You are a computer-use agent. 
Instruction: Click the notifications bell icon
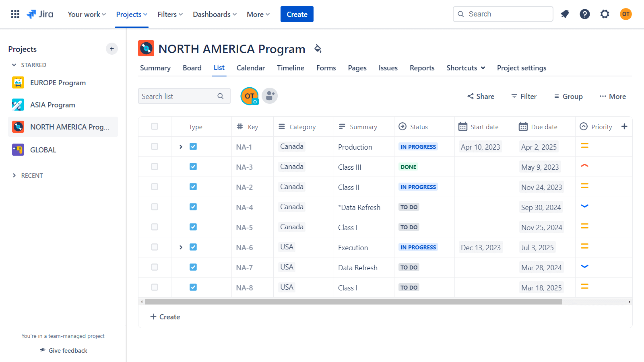(x=565, y=14)
